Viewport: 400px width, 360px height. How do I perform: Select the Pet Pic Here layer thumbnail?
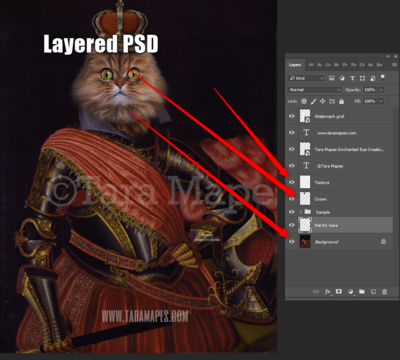point(305,225)
